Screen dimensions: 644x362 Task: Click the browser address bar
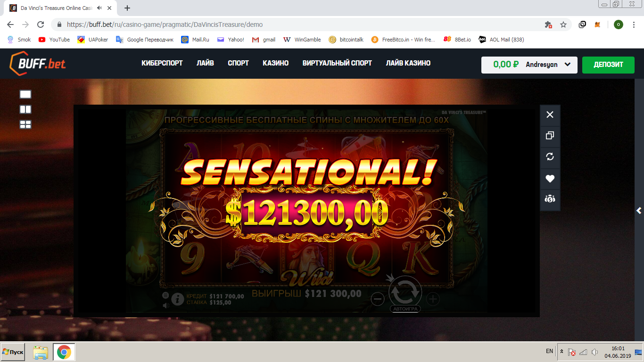(x=302, y=25)
